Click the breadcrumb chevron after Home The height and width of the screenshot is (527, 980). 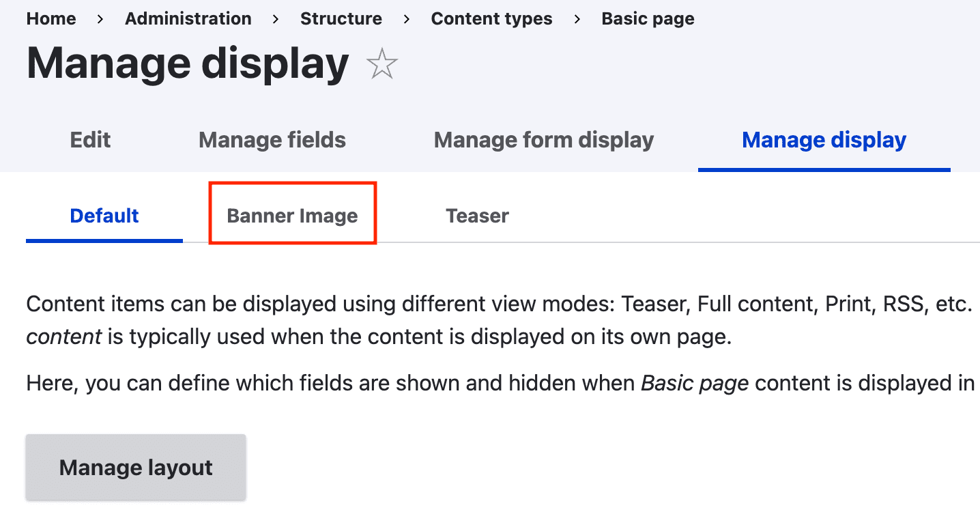click(100, 19)
